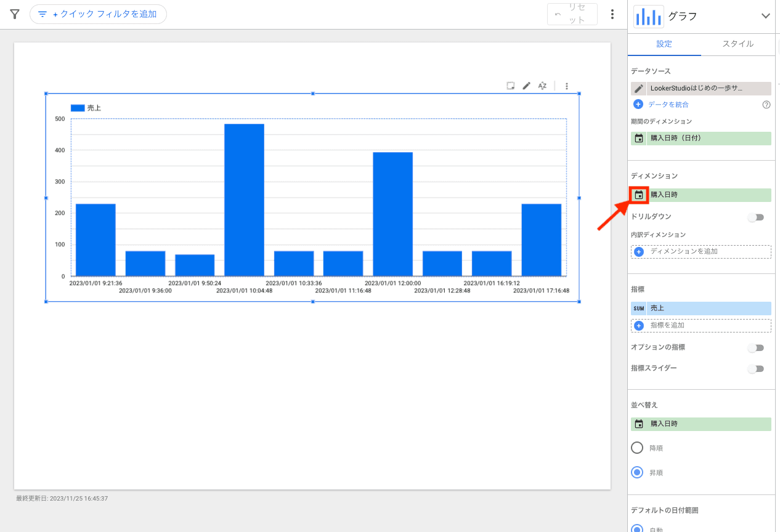780x532 pixels.
Task: Turn on the 指標スライダー toggle
Action: (x=755, y=369)
